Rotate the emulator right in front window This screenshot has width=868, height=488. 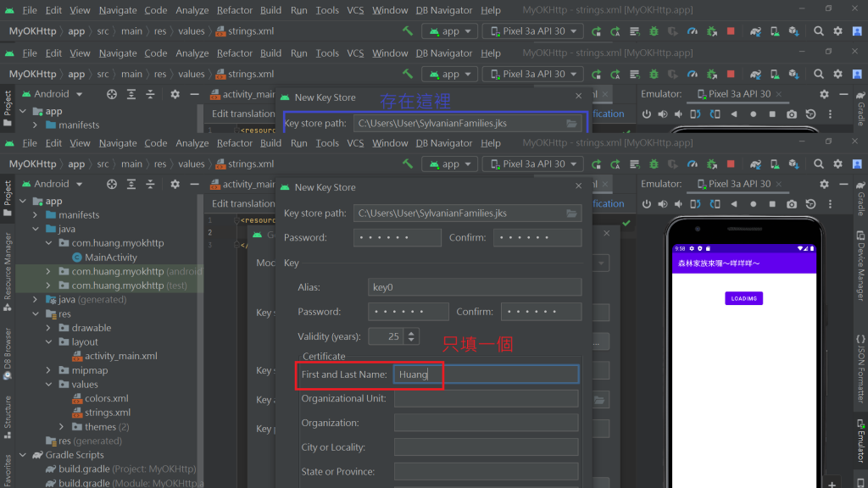715,204
